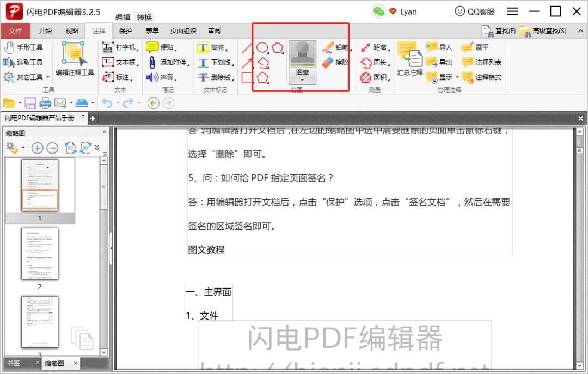588x374 pixels.
Task: Redo the last action
Action: pyautogui.click(x=128, y=103)
